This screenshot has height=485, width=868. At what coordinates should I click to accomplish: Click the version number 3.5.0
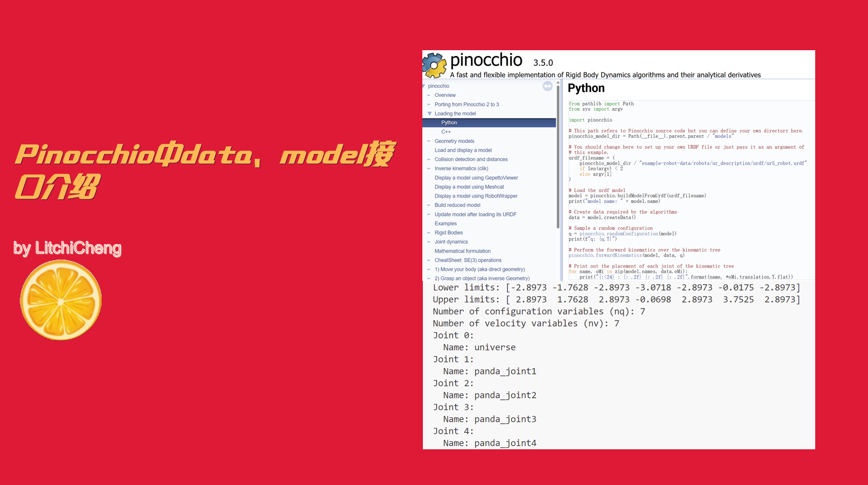coord(543,63)
